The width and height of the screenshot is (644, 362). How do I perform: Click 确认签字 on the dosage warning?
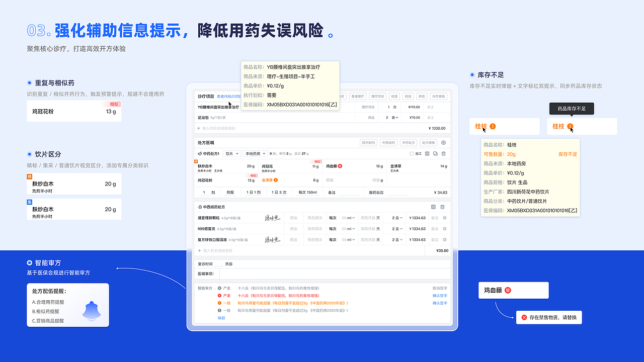click(440, 303)
